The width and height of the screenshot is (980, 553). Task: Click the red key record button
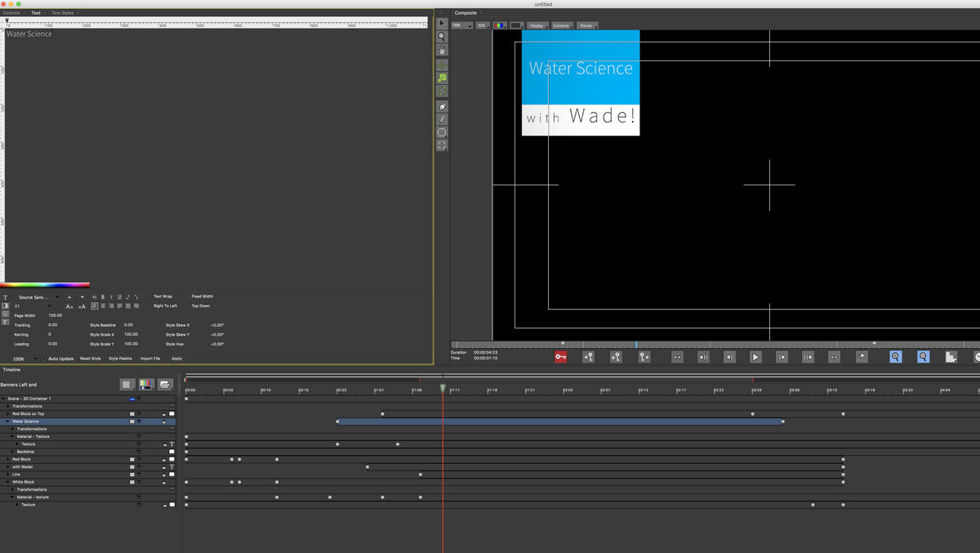pyautogui.click(x=561, y=357)
